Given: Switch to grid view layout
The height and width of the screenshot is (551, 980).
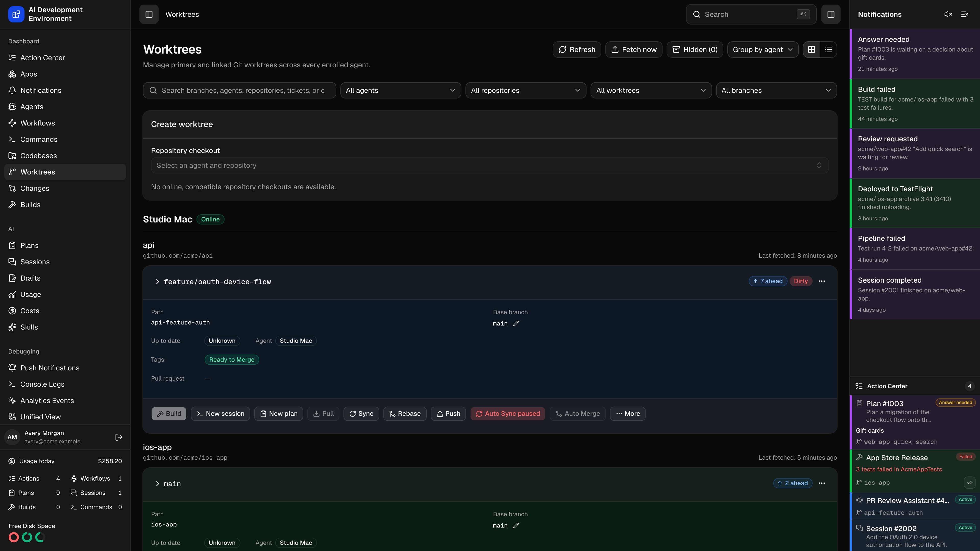Looking at the screenshot, I should (x=812, y=49).
